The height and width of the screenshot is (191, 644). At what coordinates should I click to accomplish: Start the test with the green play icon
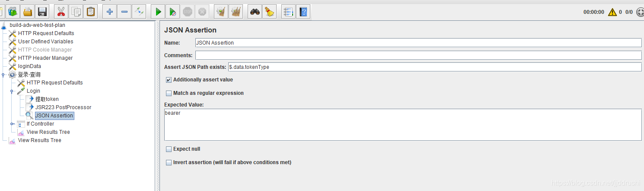pyautogui.click(x=158, y=12)
